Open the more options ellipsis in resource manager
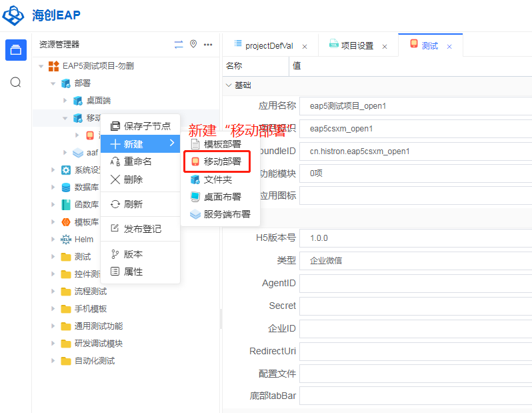 (x=208, y=45)
